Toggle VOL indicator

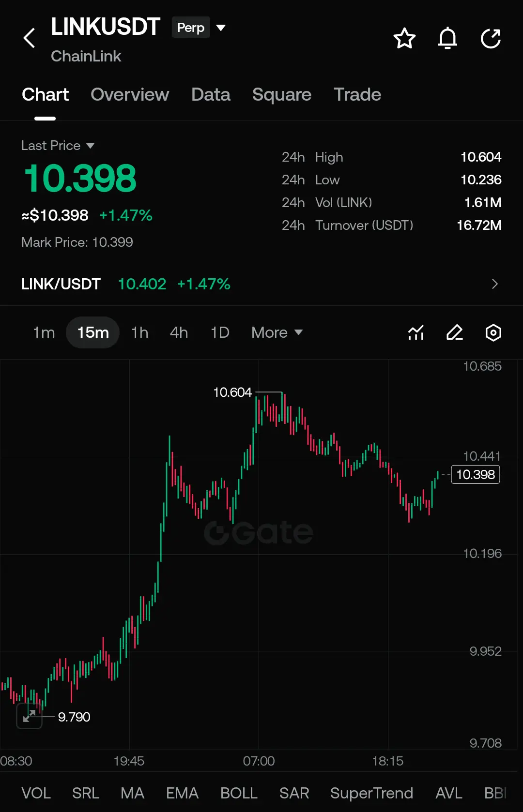(36, 793)
